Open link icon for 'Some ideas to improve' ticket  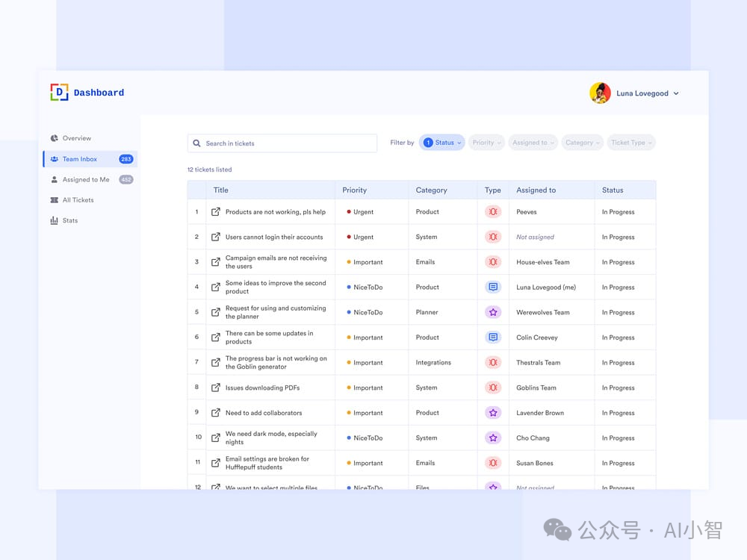click(216, 287)
